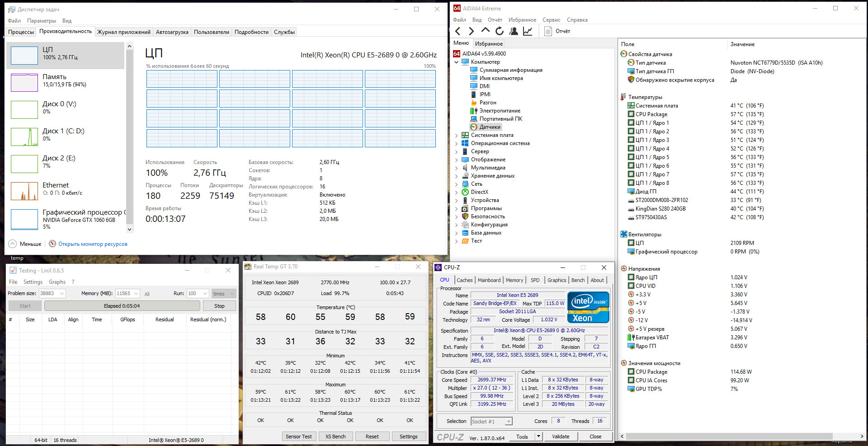Viewport: 868px width, 446px height.
Task: Click the resource monitor icon in Task Manager
Action: tap(52, 244)
